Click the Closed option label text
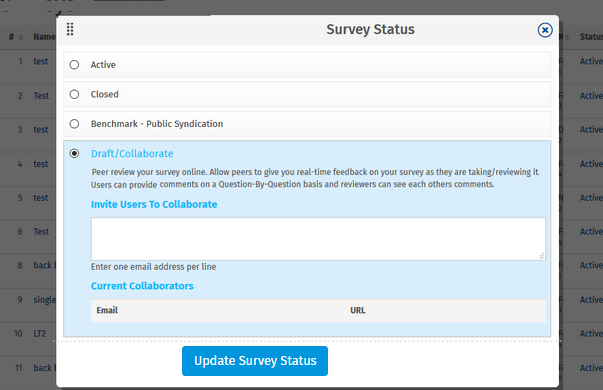 (105, 94)
